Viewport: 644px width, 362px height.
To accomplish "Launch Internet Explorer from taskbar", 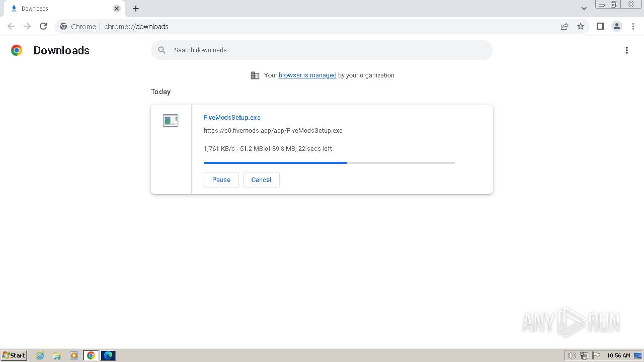I will (40, 355).
